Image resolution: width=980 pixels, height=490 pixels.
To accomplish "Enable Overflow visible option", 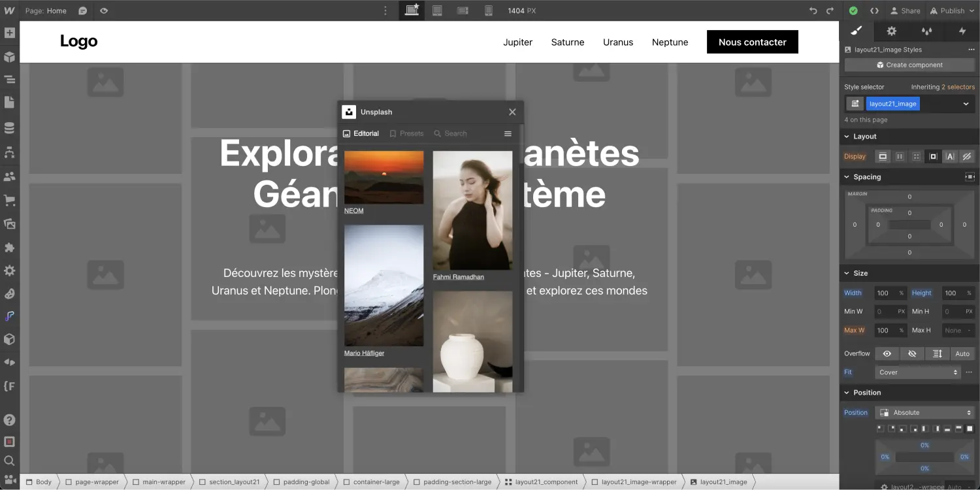I will (887, 353).
